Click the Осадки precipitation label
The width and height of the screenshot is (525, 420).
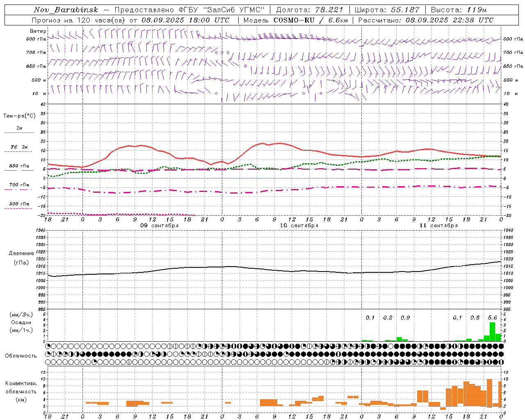pyautogui.click(x=21, y=322)
